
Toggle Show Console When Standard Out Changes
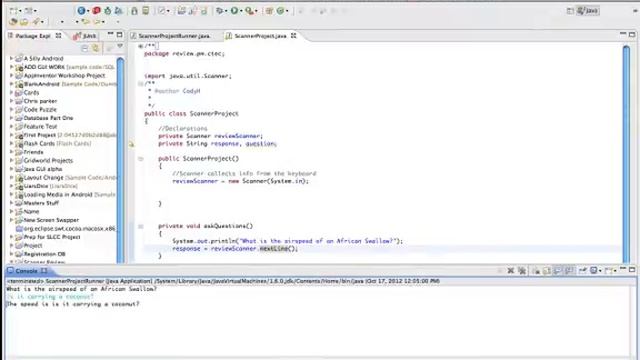tap(558, 270)
